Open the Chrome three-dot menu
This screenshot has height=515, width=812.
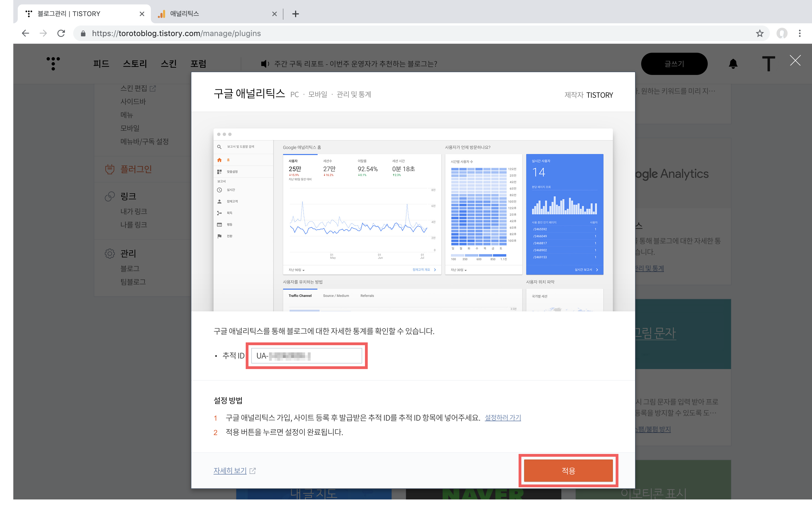[x=800, y=33]
